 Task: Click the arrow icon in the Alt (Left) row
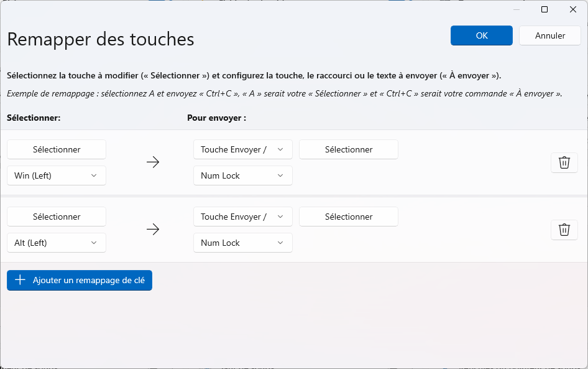(x=153, y=230)
